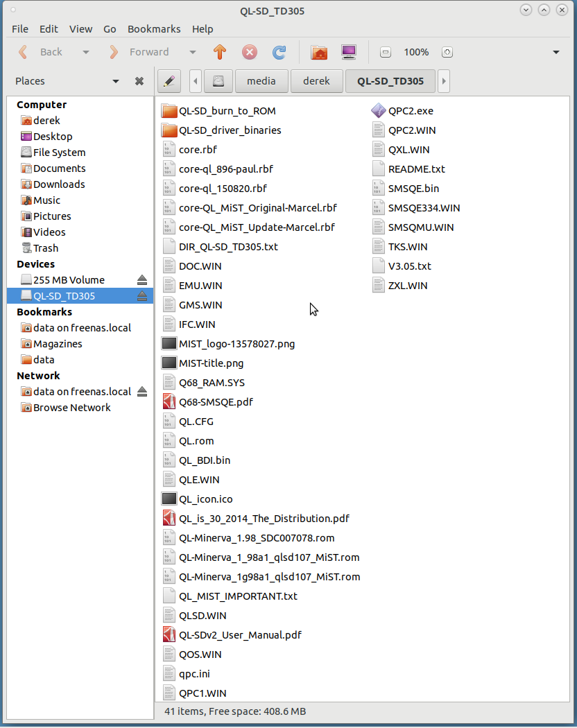The height and width of the screenshot is (728, 577).
Task: Click QL-SD_TD305 path bar button
Action: pyautogui.click(x=390, y=81)
